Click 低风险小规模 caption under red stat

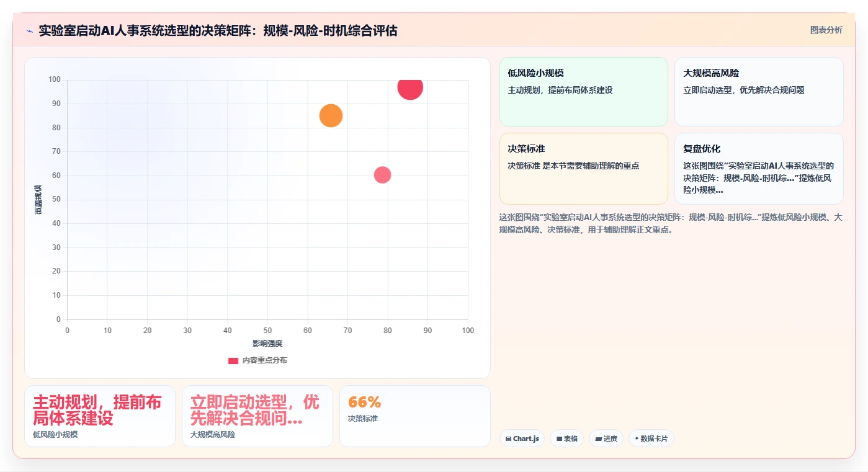click(55, 435)
